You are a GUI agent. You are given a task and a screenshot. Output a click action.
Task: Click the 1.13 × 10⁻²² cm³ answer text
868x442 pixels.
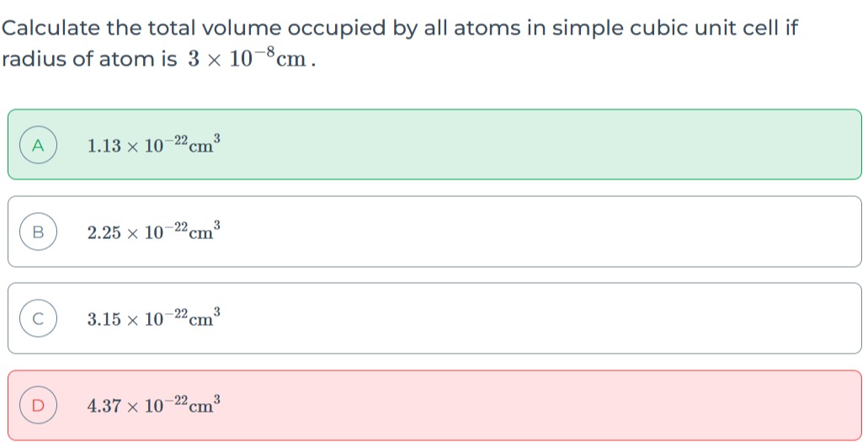pos(154,144)
